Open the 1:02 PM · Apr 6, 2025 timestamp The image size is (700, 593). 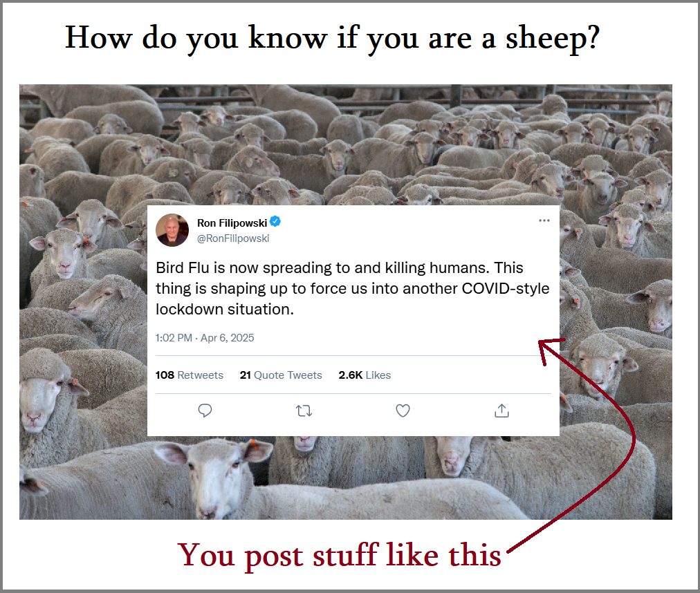point(205,338)
